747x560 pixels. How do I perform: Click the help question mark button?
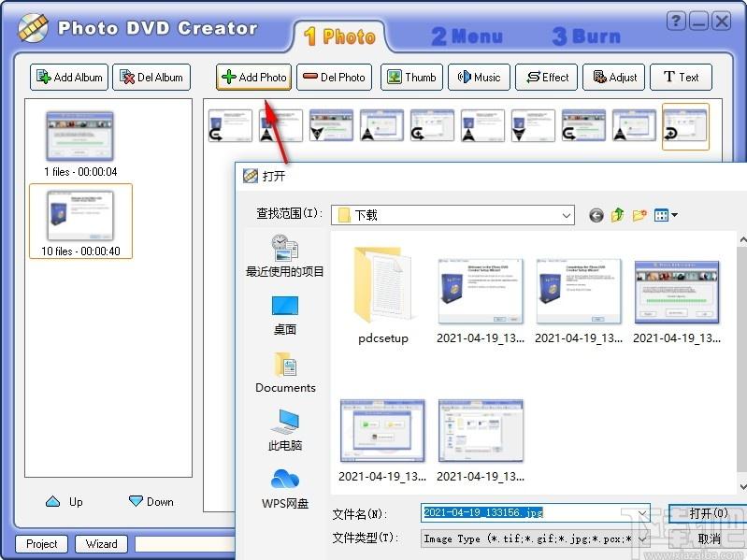click(x=676, y=22)
